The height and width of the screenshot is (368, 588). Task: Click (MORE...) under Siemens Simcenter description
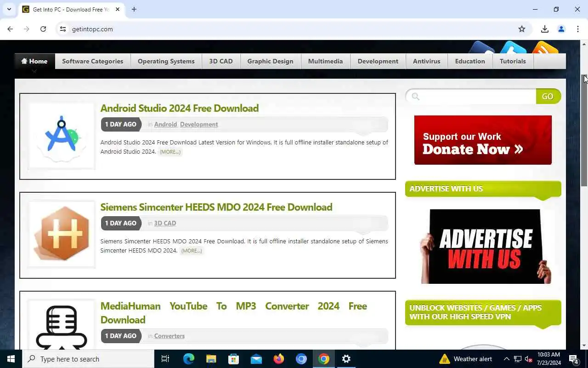coord(192,251)
